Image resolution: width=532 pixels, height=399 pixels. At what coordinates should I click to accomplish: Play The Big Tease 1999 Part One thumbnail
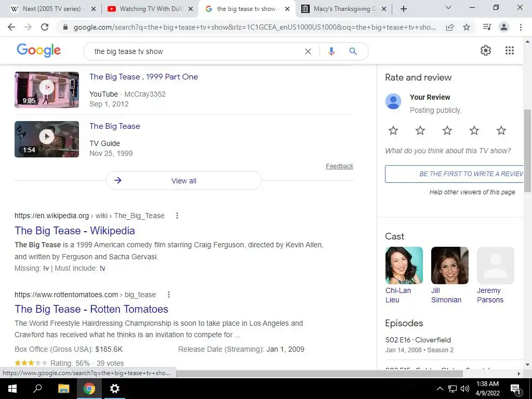coord(47,89)
